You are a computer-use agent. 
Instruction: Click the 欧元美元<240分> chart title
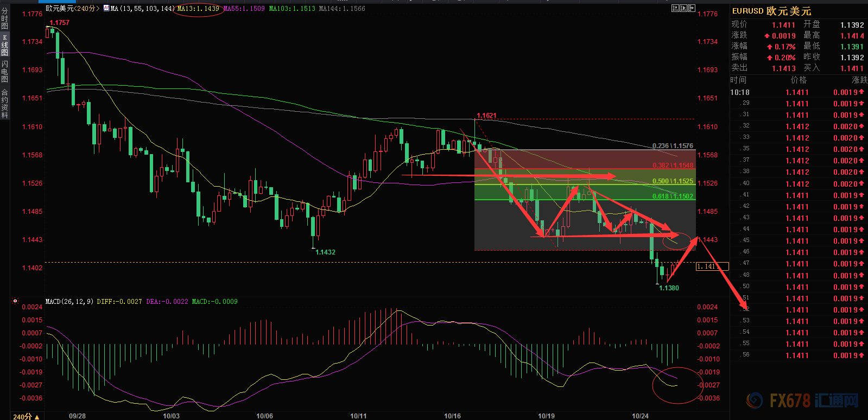tap(73, 8)
